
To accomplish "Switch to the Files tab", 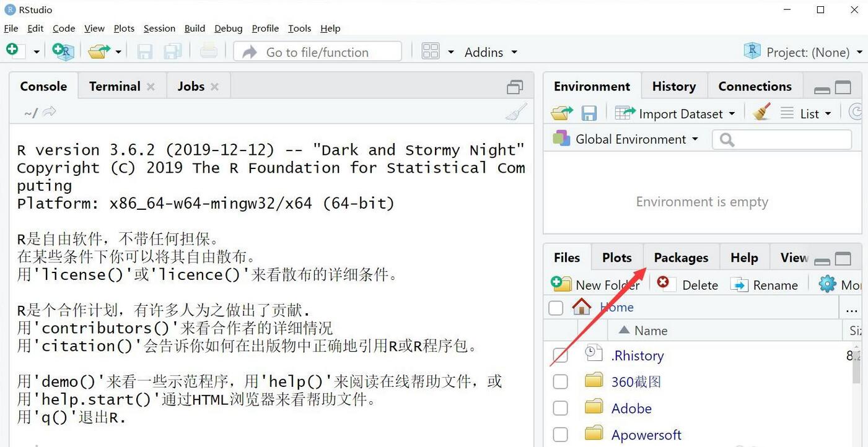I will point(567,258).
